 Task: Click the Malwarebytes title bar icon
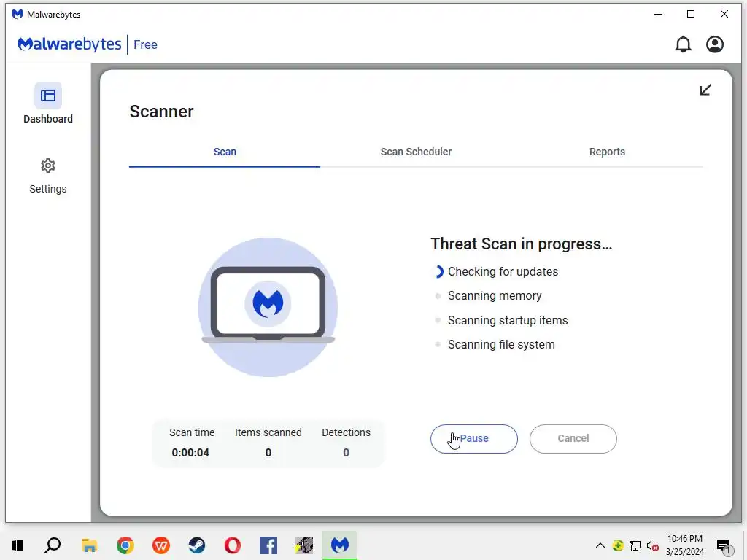tap(18, 15)
